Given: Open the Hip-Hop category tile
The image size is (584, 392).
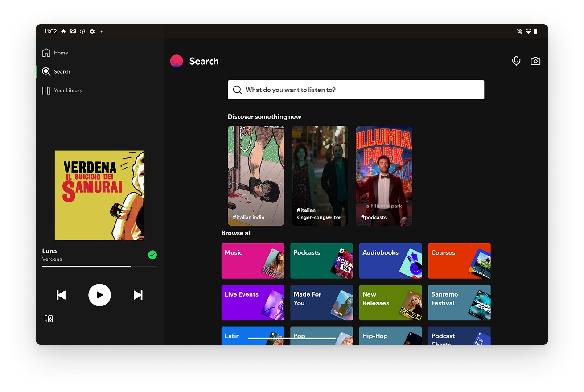Looking at the screenshot, I should point(391,335).
